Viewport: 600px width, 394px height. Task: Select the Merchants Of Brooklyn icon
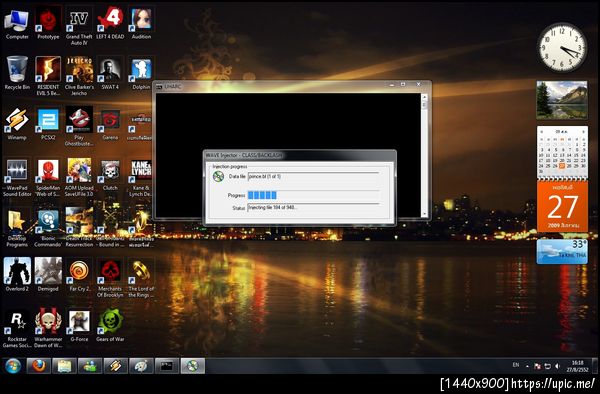(110, 278)
